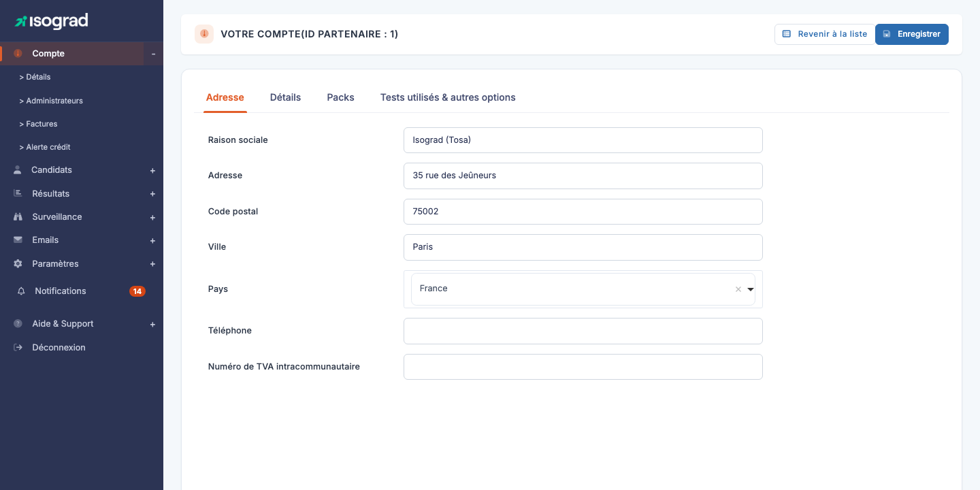The height and width of the screenshot is (490, 980).
Task: Click the Téléphone input field
Action: pyautogui.click(x=583, y=331)
